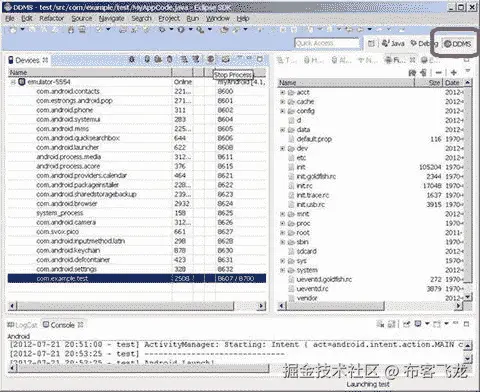The height and width of the screenshot is (392, 480).
Task: Switch to the Java perspective
Action: [x=393, y=43]
